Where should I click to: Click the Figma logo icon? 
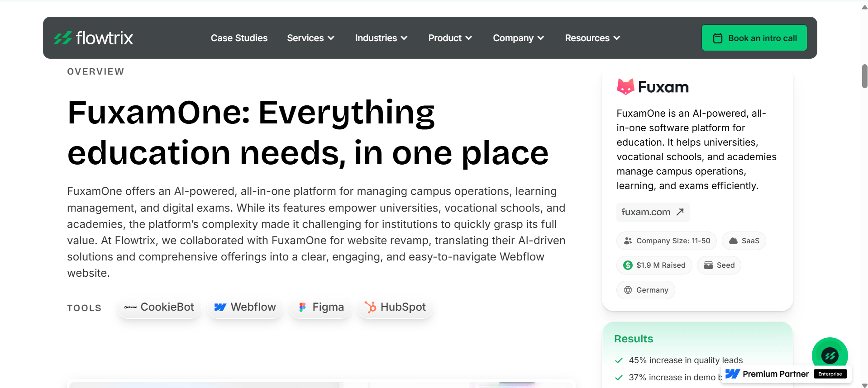click(x=302, y=308)
